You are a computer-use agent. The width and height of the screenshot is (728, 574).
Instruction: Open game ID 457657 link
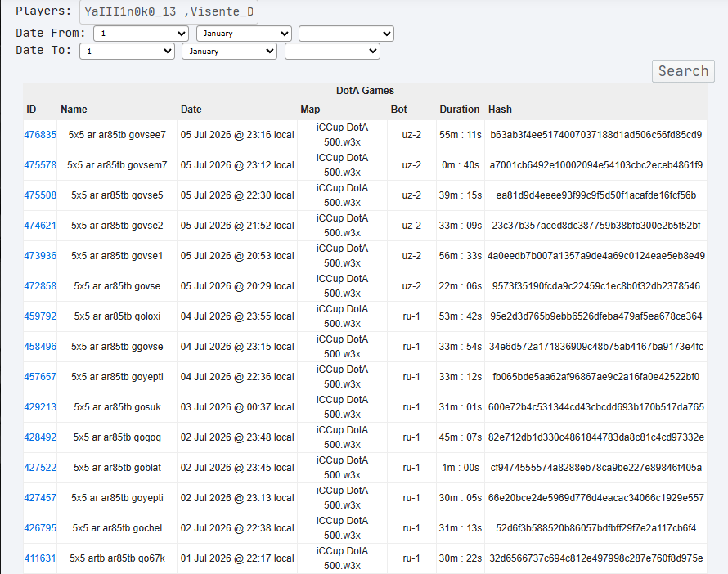[40, 377]
